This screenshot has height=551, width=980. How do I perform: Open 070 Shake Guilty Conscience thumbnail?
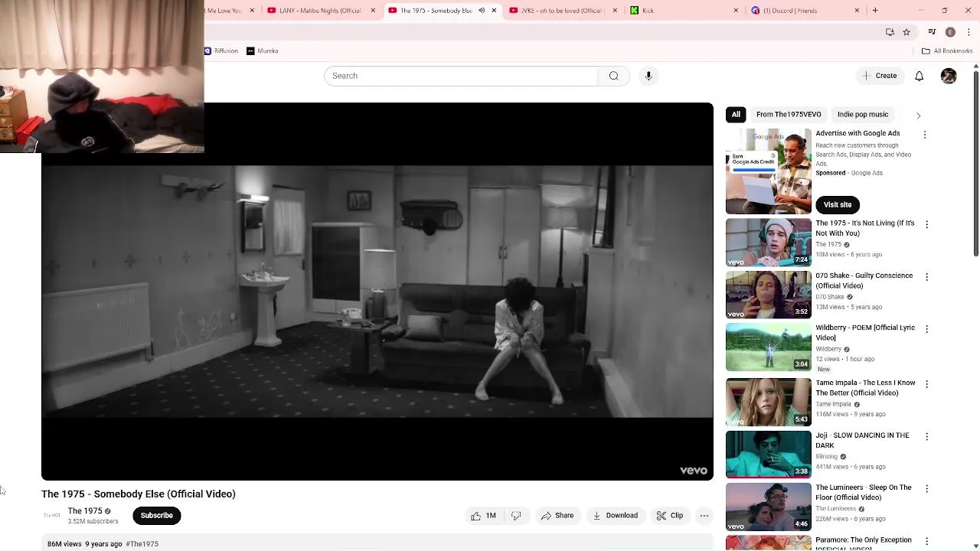[x=768, y=295]
